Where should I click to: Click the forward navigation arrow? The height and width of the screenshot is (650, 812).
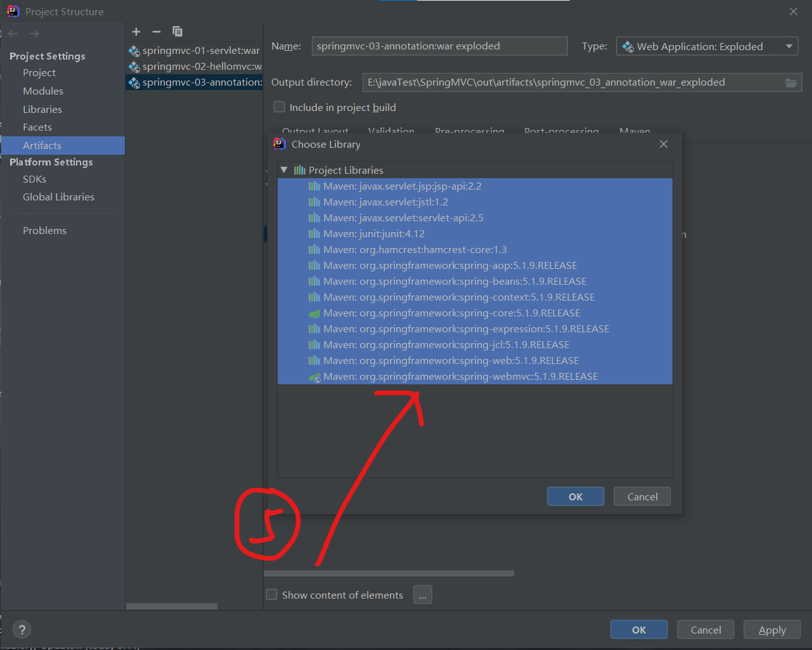tap(34, 33)
